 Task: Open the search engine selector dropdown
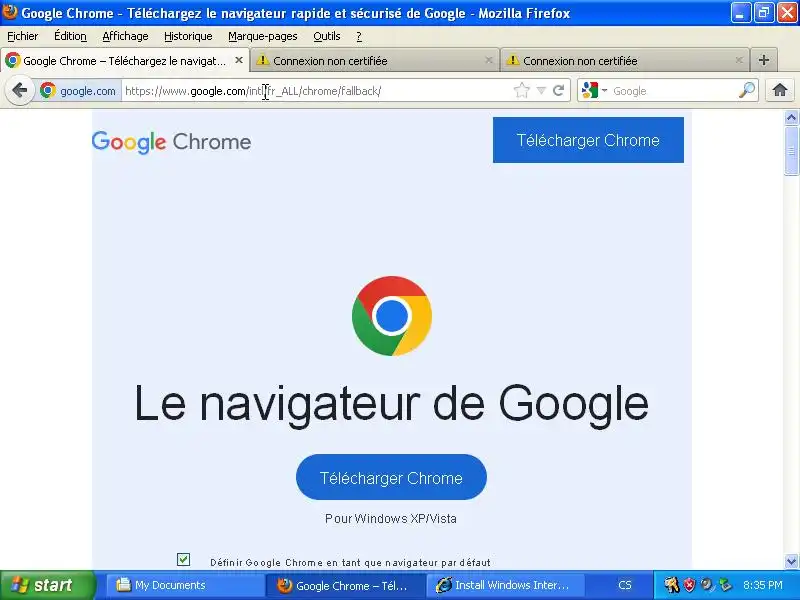[605, 91]
